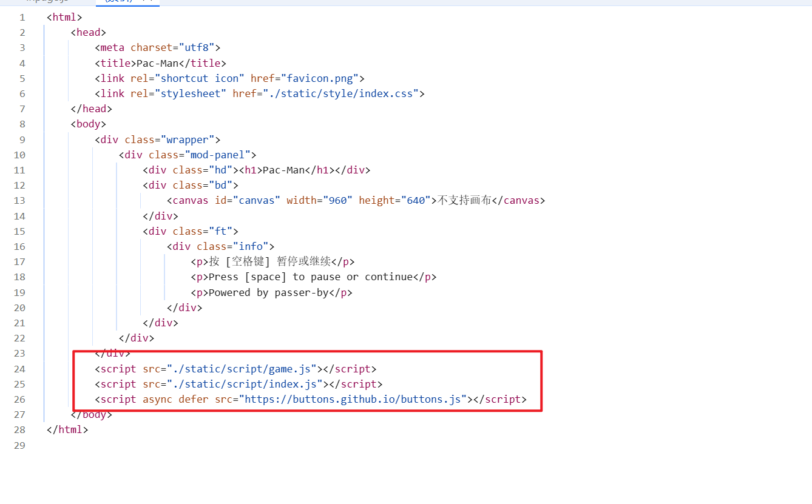The width and height of the screenshot is (812, 504).
Task: Click the "Powered by passer-by" text
Action: (271, 292)
